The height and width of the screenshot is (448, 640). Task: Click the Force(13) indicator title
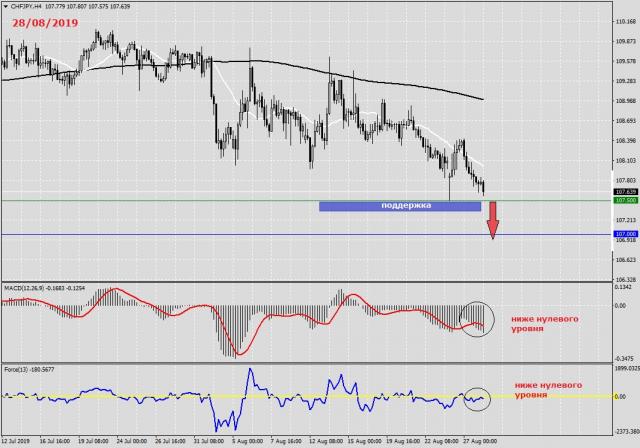[24, 367]
